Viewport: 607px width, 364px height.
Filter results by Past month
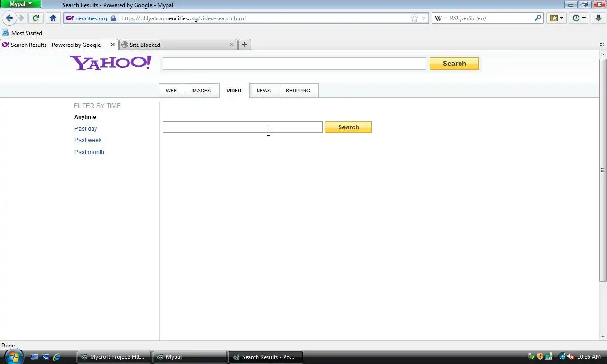pos(89,152)
